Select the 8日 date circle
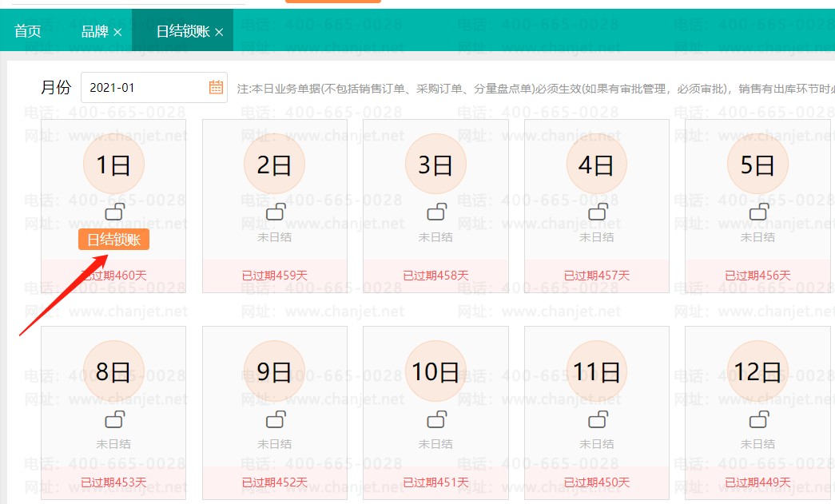Viewport: 835px width, 504px height. coord(113,371)
